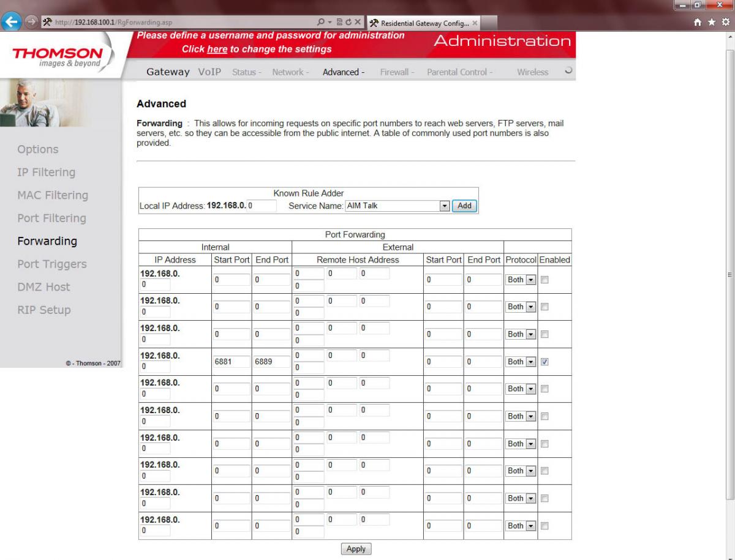Open the Service Name dropdown showing AIM Talk
The image size is (735, 560).
click(x=445, y=206)
